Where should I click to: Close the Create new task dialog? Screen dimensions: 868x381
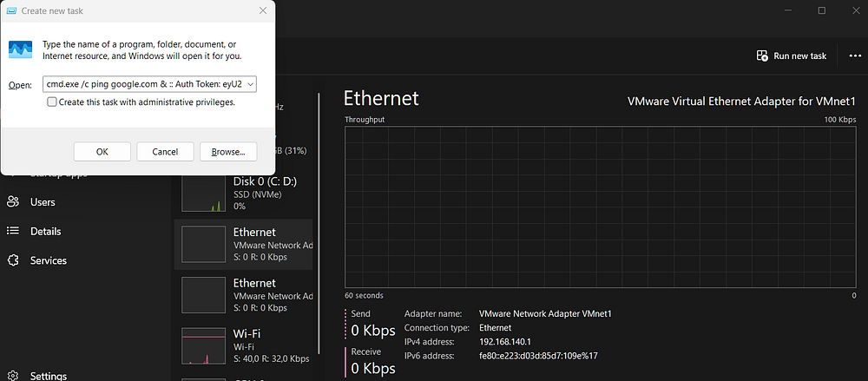click(263, 10)
